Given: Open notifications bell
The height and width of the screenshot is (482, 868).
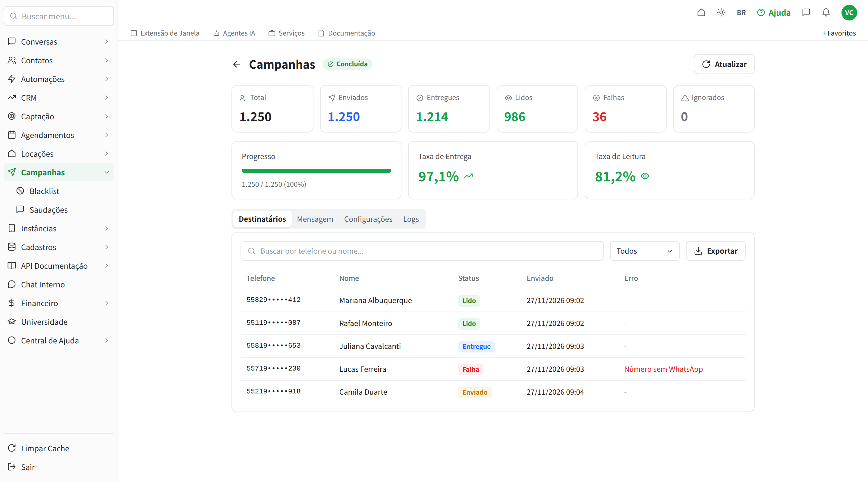Looking at the screenshot, I should coord(826,12).
